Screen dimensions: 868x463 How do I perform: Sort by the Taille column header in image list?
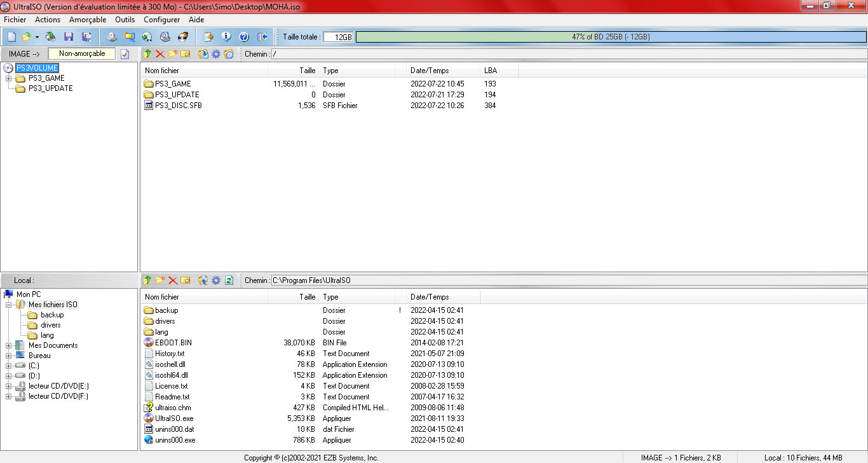tap(292, 71)
